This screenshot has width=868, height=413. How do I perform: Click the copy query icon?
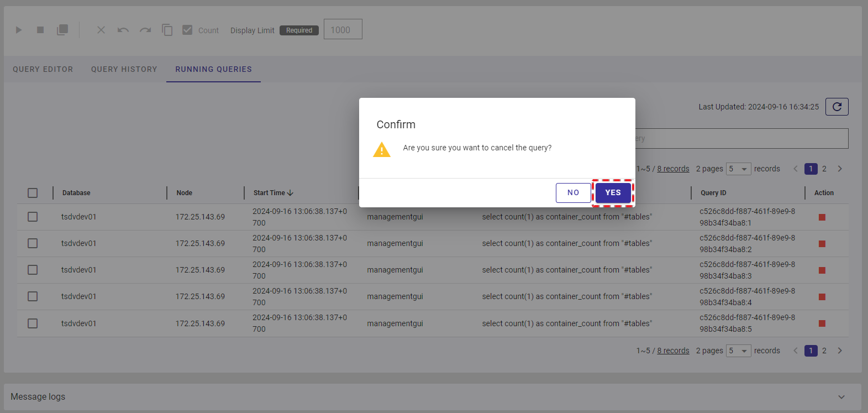[167, 30]
